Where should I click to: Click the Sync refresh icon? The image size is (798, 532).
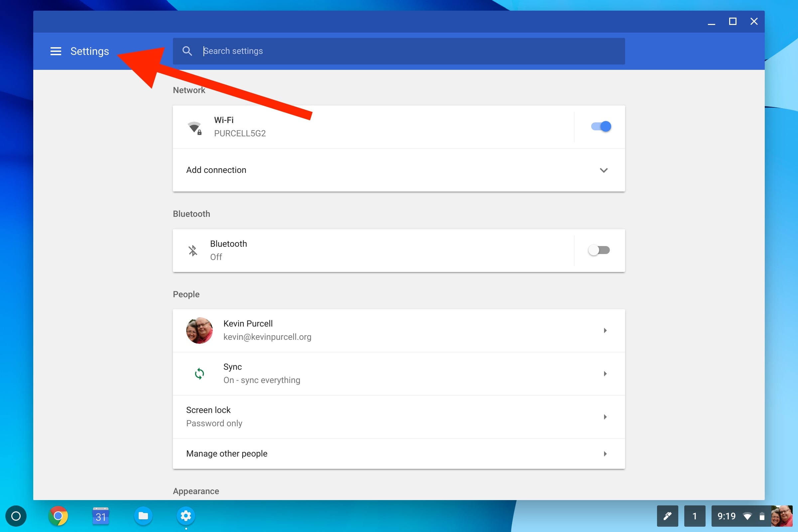[x=199, y=373]
